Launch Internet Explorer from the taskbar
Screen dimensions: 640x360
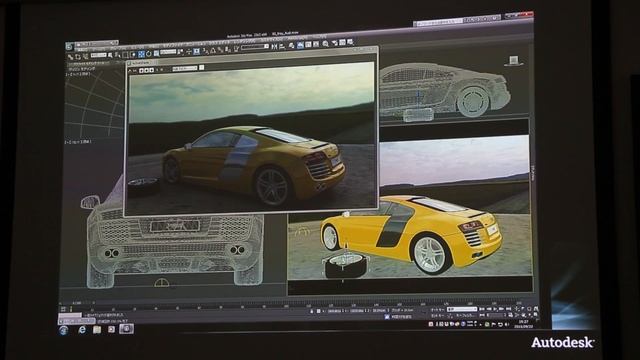point(82,329)
